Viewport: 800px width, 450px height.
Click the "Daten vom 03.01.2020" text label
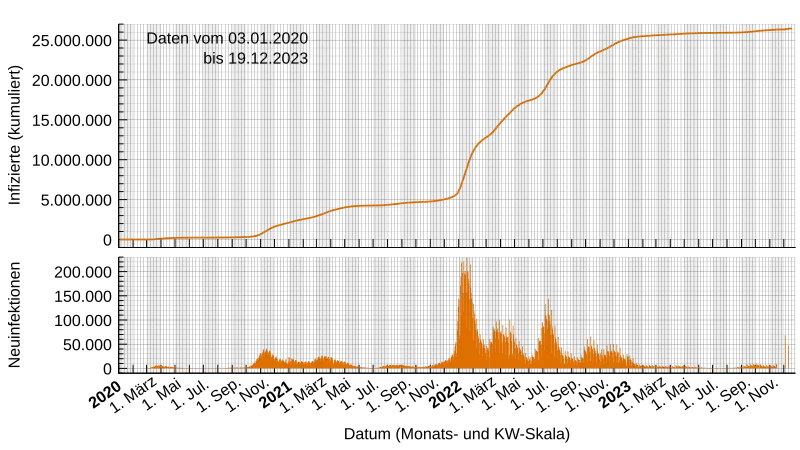click(x=227, y=38)
